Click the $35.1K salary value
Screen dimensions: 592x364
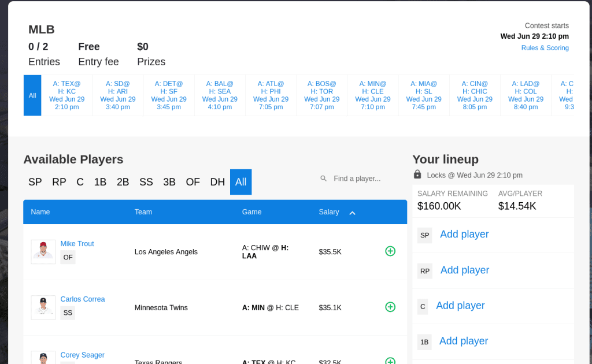point(330,308)
